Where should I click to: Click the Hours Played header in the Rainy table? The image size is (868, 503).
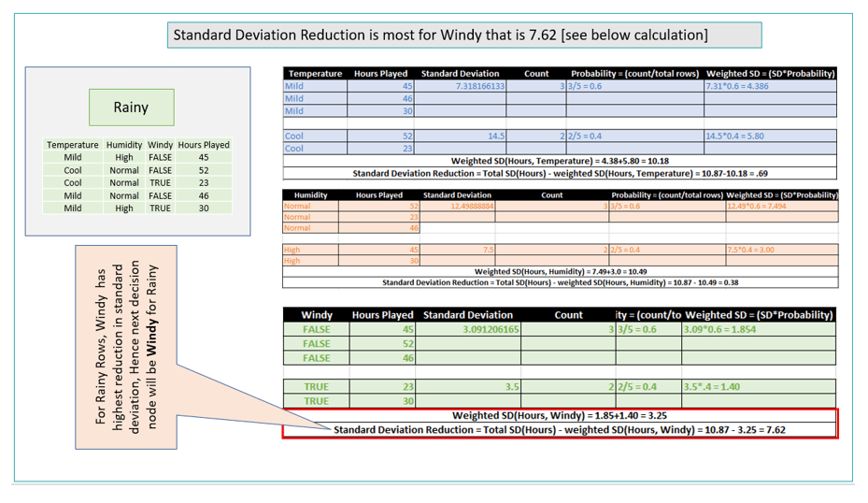204,145
